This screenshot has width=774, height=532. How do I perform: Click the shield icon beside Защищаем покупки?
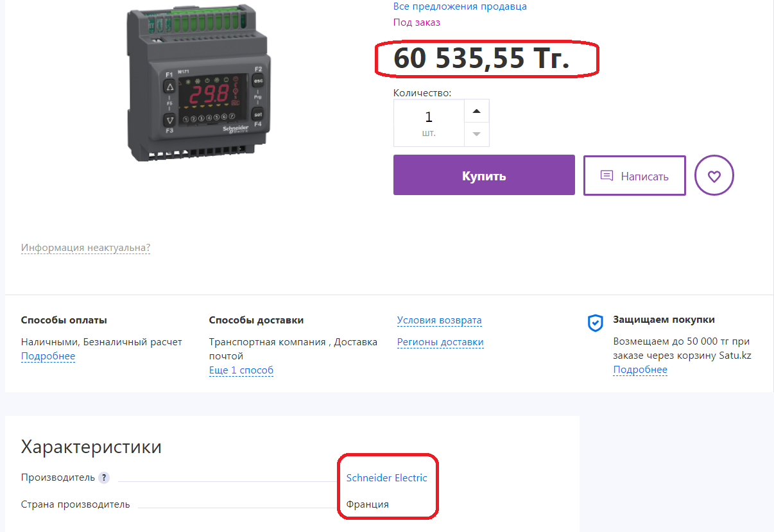click(x=596, y=323)
